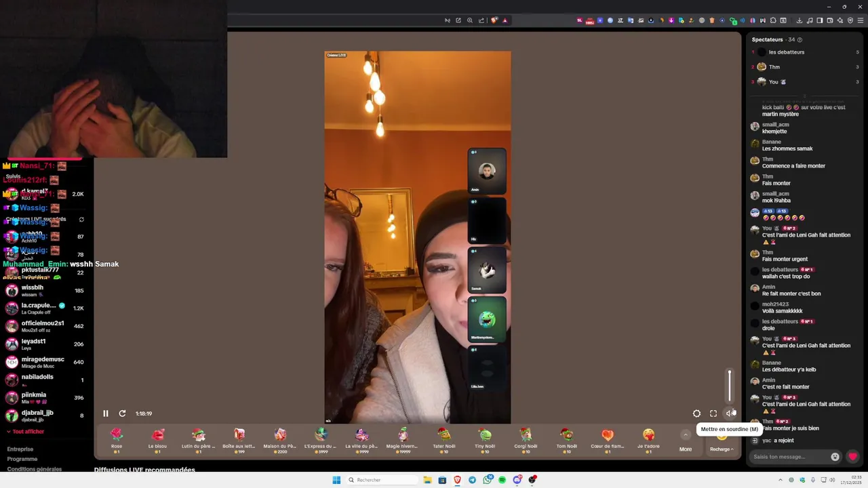The image size is (868, 488).
Task: Toggle the browser sidebar panel icon
Action: click(x=820, y=20)
